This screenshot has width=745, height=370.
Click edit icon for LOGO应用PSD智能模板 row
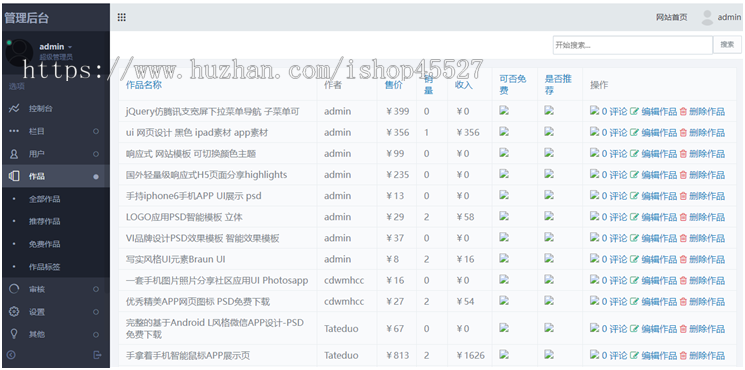point(634,217)
